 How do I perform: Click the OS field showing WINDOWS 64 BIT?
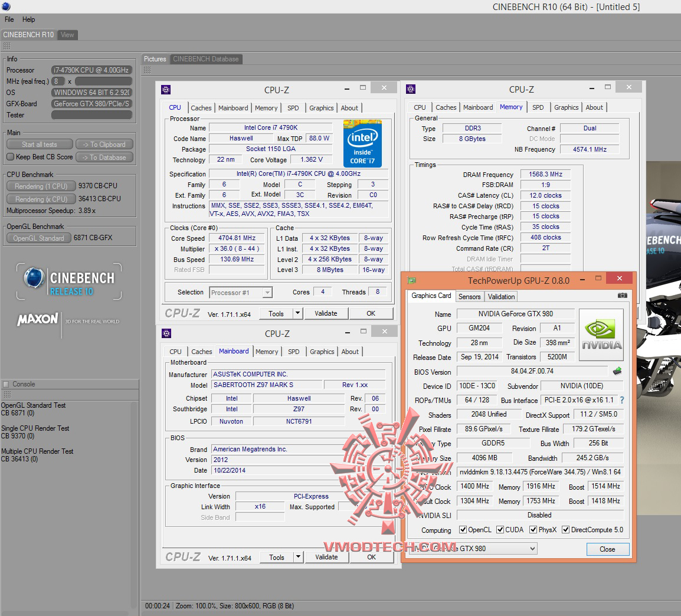coord(91,93)
